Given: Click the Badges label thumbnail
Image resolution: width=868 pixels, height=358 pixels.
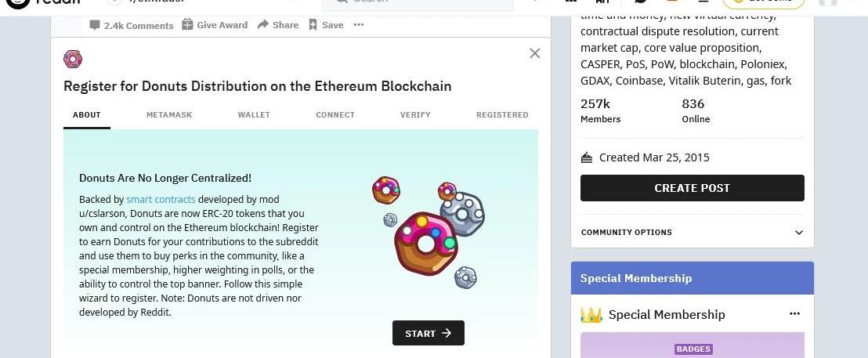Looking at the screenshot, I should tap(693, 349).
